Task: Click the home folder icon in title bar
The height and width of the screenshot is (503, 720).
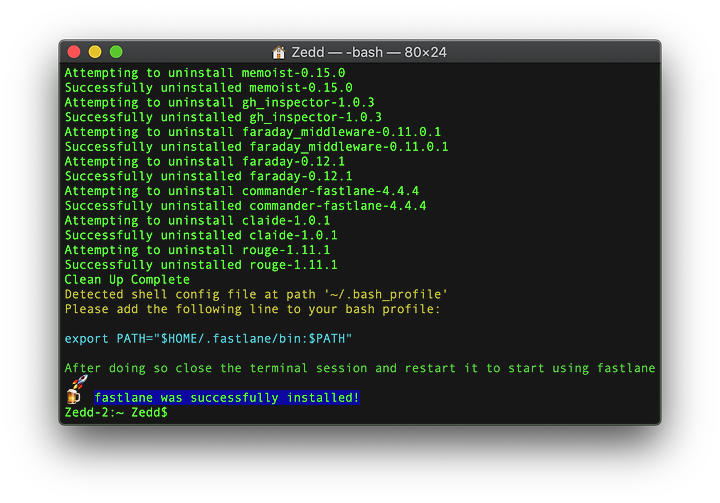Action: [x=278, y=52]
